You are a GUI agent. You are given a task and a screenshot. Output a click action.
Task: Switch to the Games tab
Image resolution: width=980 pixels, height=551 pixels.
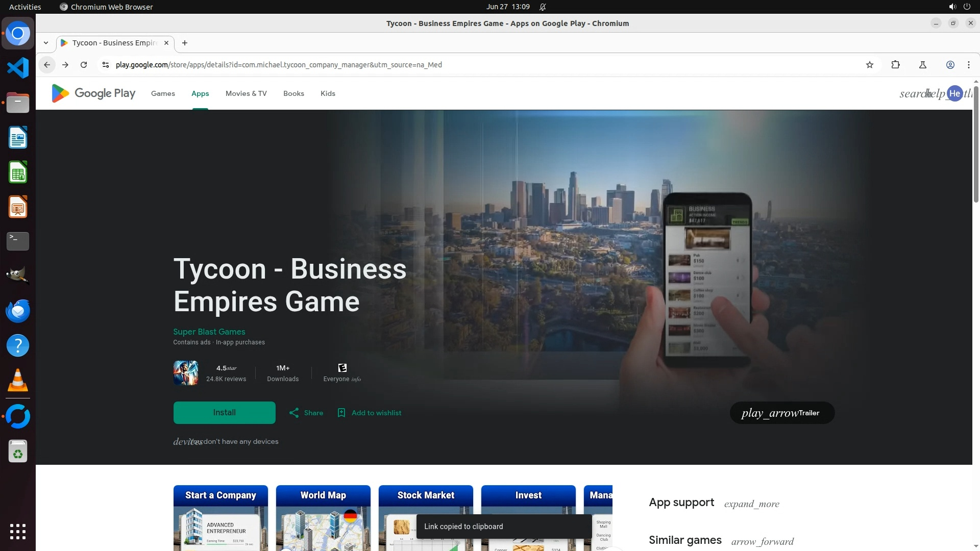[x=163, y=93]
